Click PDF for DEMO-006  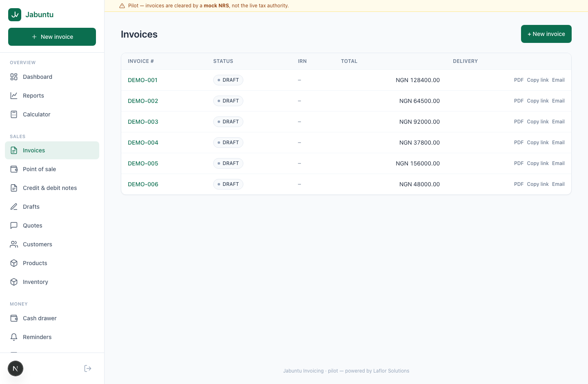click(519, 184)
